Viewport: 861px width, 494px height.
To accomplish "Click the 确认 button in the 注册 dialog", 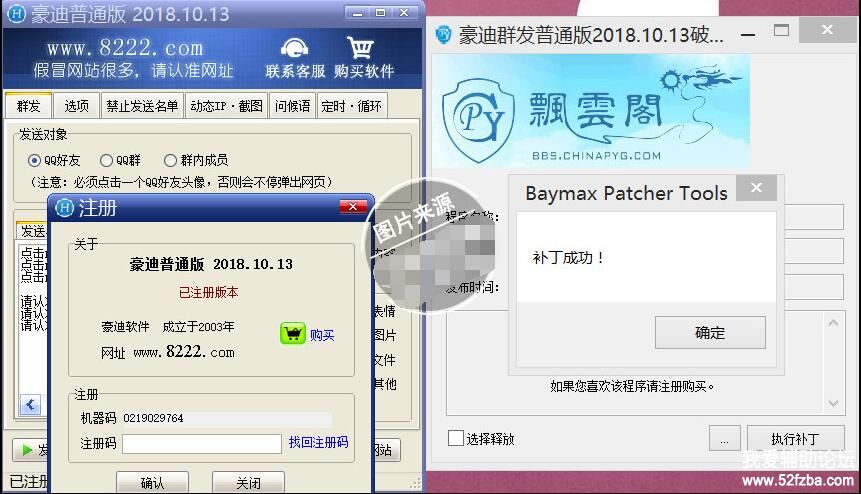I will coord(153,482).
